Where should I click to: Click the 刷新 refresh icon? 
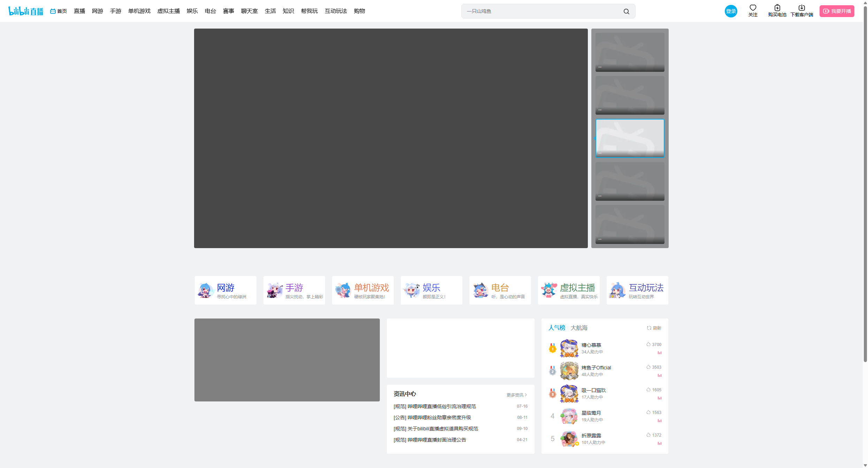tap(649, 328)
